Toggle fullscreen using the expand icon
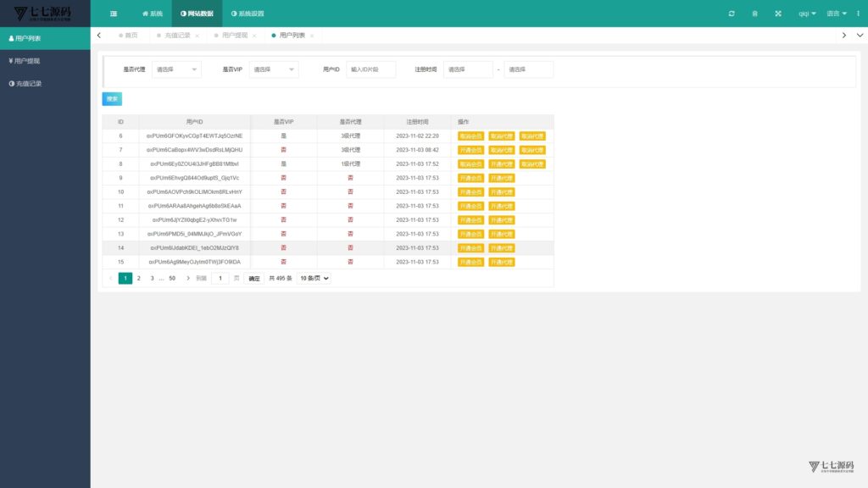This screenshot has height=488, width=868. pos(778,14)
